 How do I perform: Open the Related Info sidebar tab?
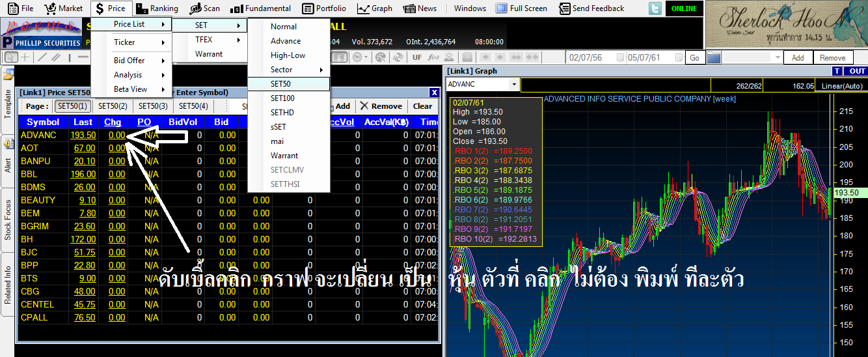pyautogui.click(x=9, y=285)
